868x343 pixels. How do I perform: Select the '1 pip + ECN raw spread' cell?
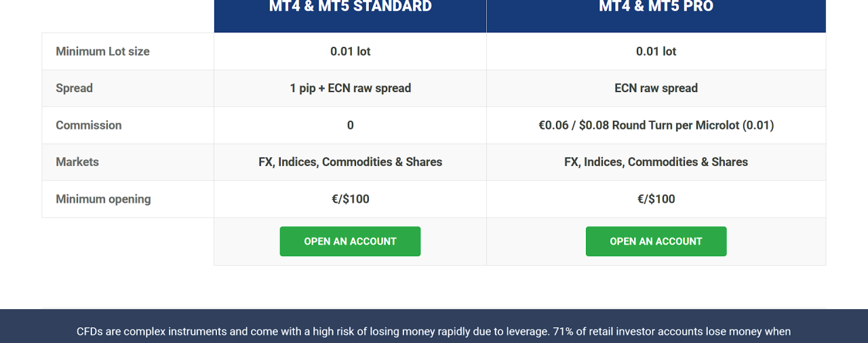pyautogui.click(x=350, y=88)
